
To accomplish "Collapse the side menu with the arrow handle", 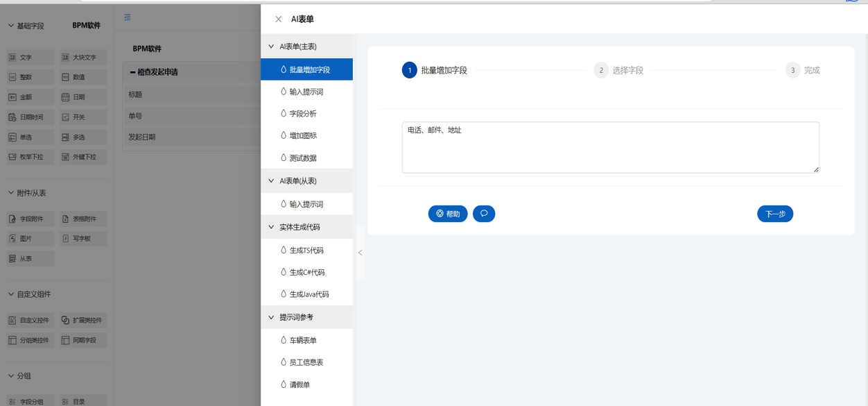I will (x=361, y=253).
